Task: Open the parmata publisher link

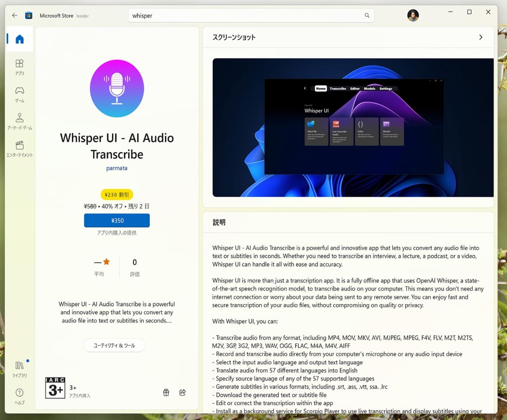Action: click(x=117, y=168)
